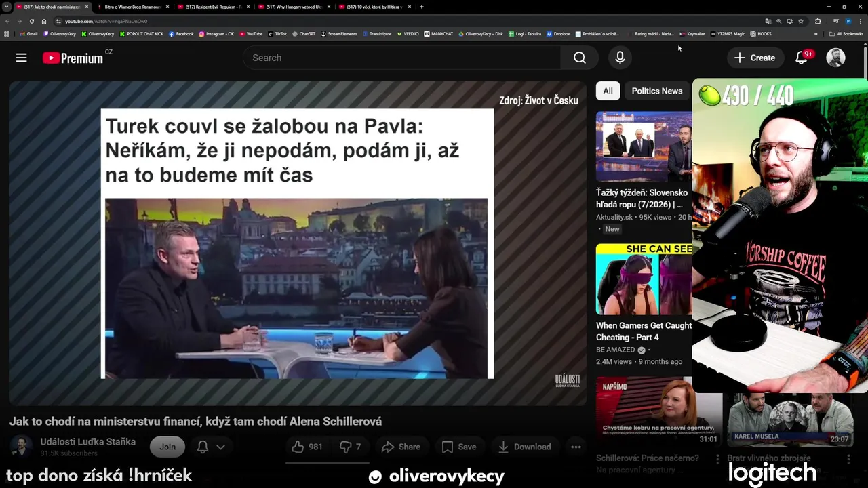Save the video to a playlist
The image size is (868, 488).
click(459, 447)
